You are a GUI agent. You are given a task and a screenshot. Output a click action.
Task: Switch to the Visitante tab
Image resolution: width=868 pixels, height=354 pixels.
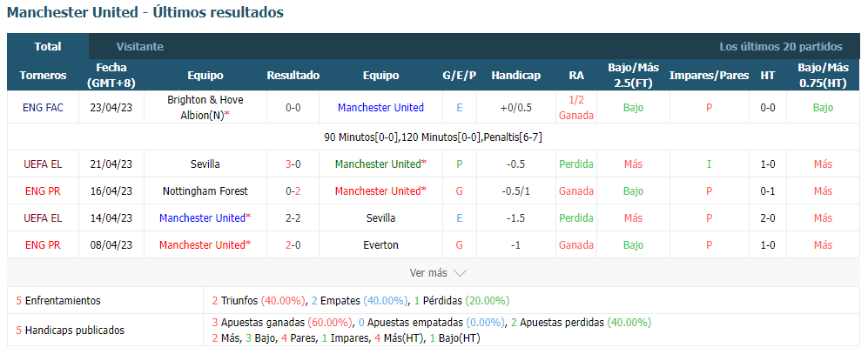[139, 46]
